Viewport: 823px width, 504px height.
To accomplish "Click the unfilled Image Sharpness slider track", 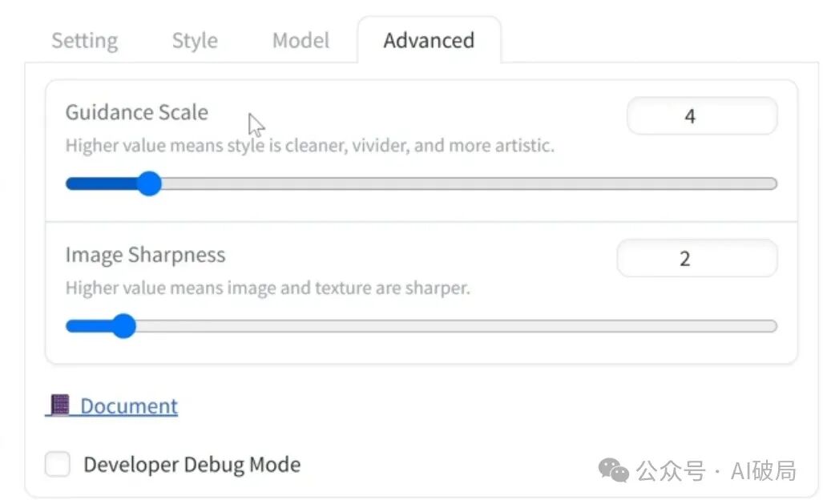I will (x=449, y=326).
